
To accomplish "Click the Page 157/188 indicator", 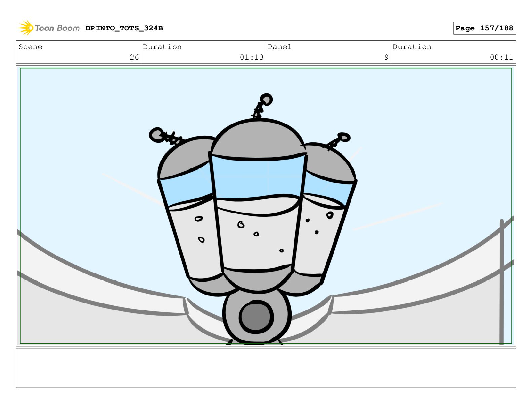I will tap(484, 28).
